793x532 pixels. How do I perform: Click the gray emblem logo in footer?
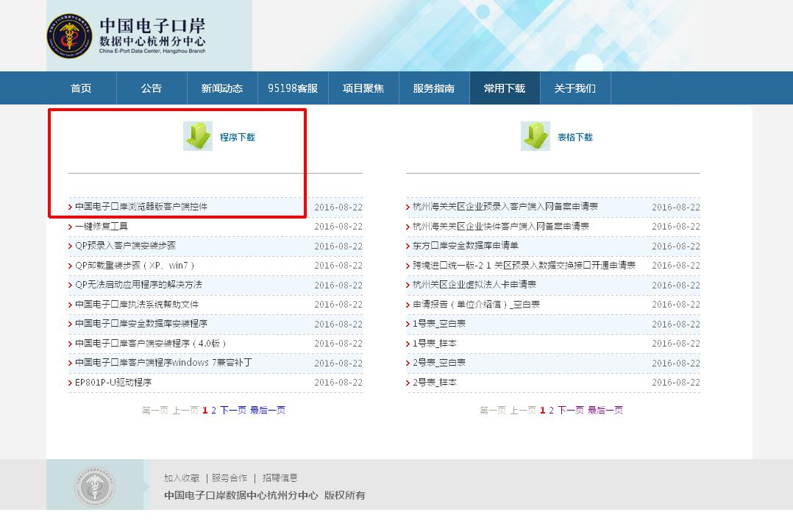tap(94, 486)
